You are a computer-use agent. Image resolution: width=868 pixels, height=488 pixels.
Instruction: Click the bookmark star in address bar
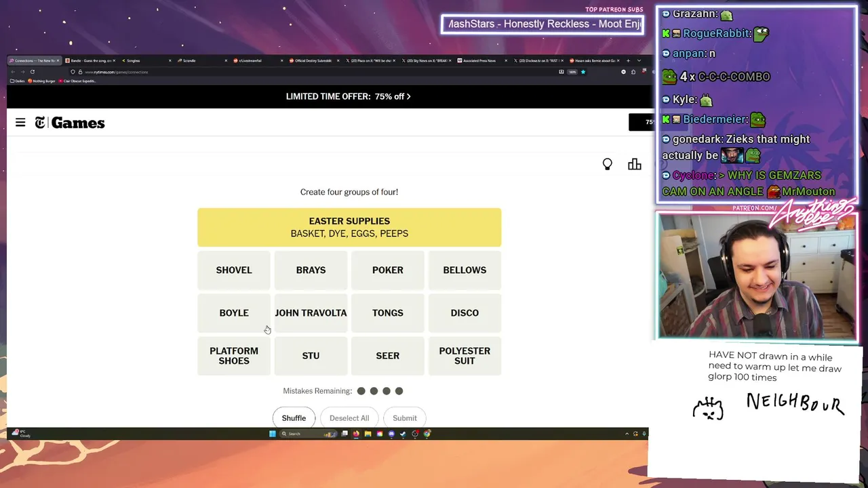point(583,72)
